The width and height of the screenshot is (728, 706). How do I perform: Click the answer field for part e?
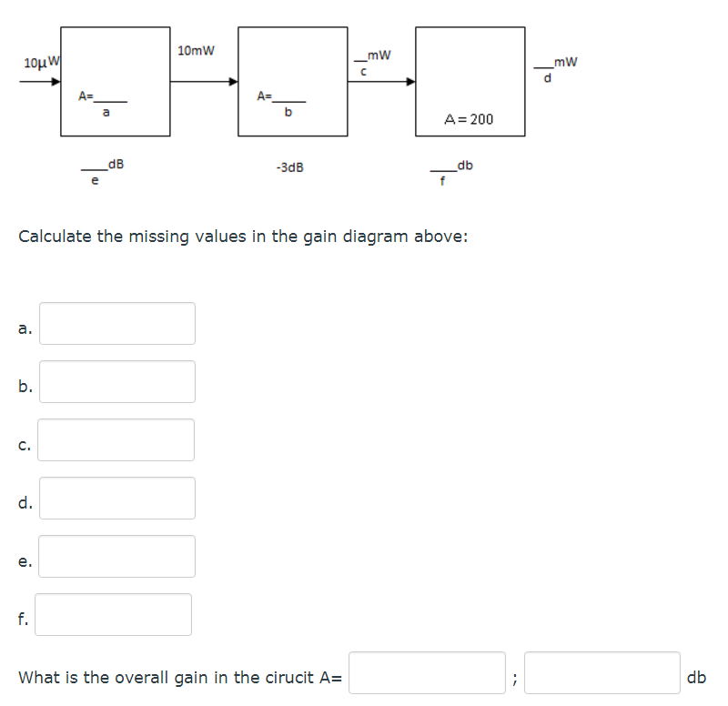pos(116,557)
